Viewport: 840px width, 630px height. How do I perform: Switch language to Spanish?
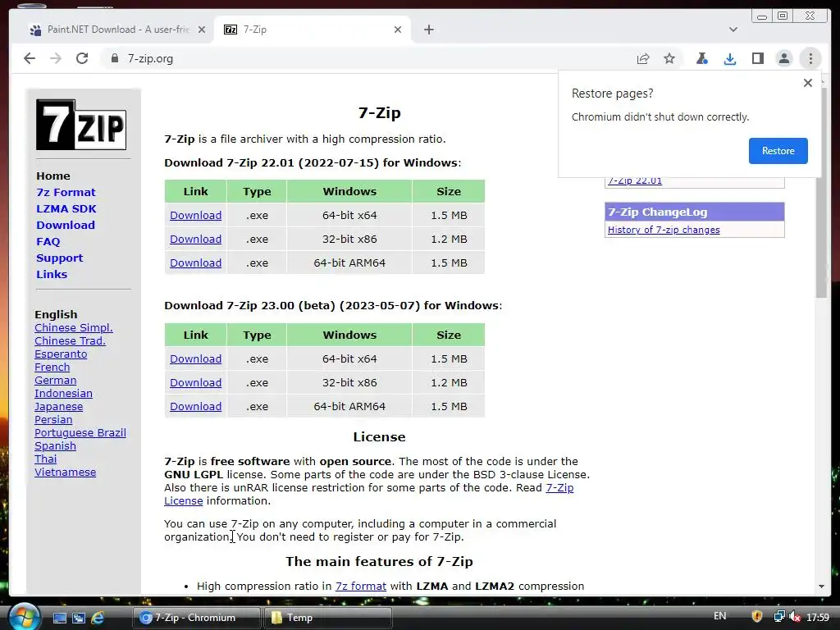coord(55,445)
